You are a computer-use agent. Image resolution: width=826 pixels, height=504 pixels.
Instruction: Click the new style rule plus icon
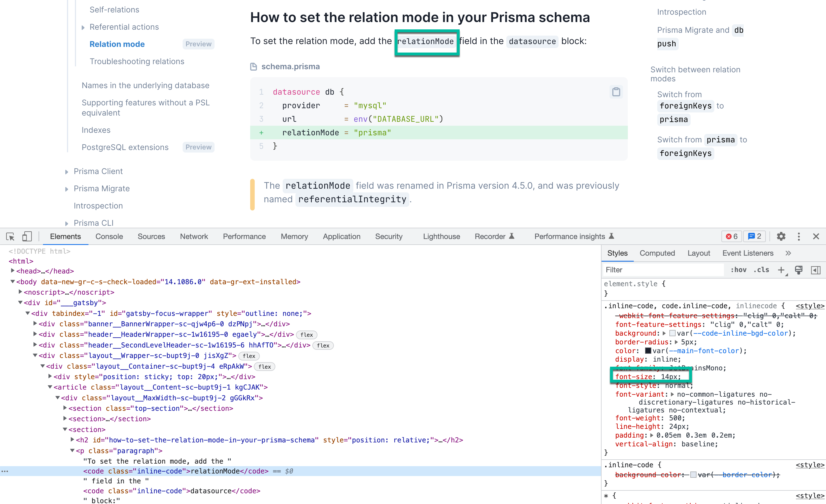(781, 270)
